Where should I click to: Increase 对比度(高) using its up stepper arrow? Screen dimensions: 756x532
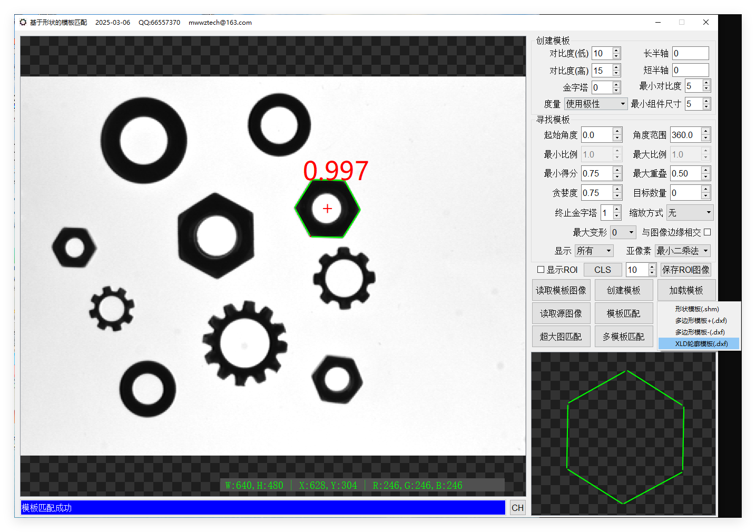617,67
